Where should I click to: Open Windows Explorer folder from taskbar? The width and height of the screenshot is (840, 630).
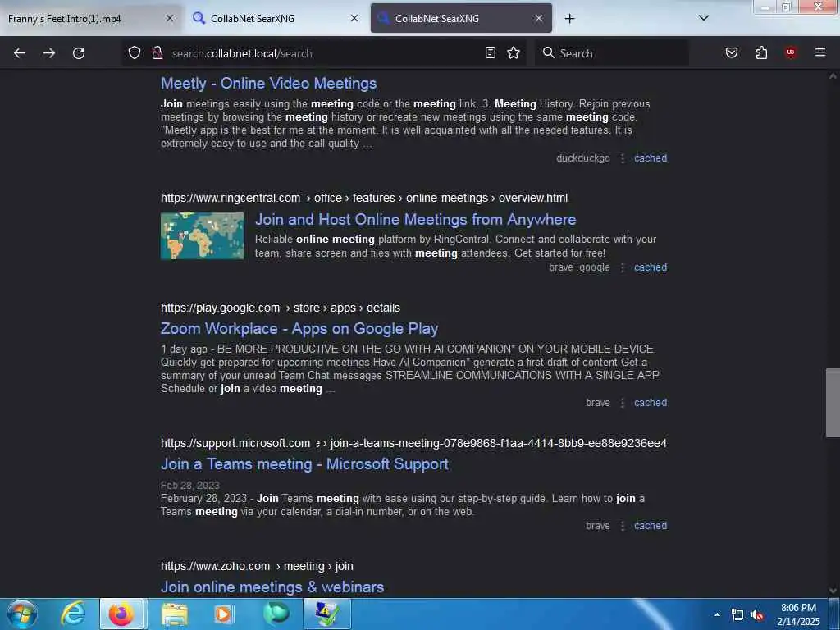[175, 614]
